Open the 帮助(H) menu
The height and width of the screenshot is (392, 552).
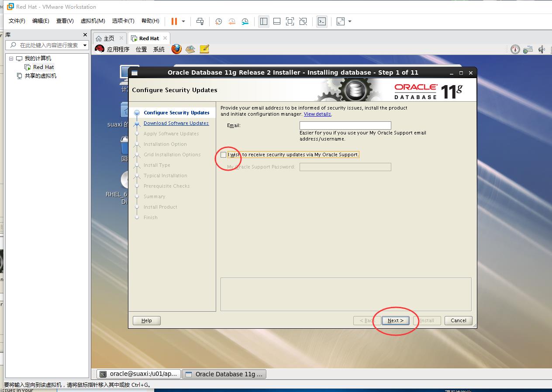150,21
